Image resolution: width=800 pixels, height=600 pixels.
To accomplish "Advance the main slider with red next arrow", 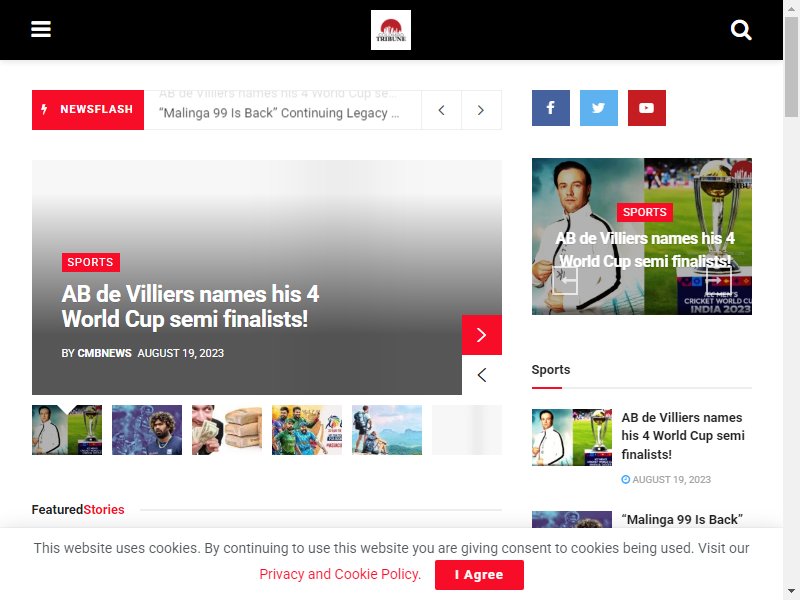I will tap(482, 335).
